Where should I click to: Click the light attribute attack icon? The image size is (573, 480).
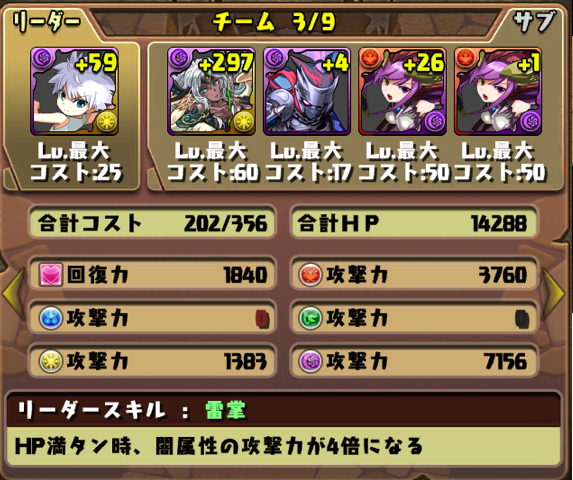click(51, 361)
